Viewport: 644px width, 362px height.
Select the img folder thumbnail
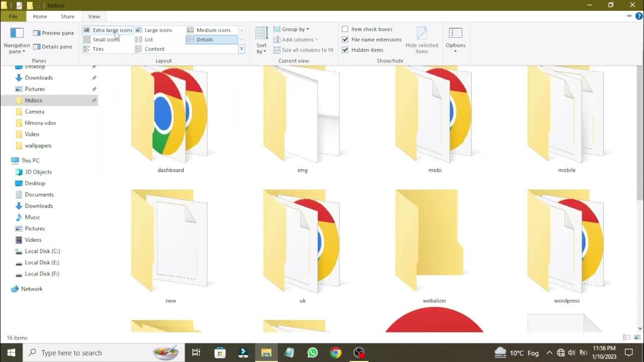click(x=302, y=116)
